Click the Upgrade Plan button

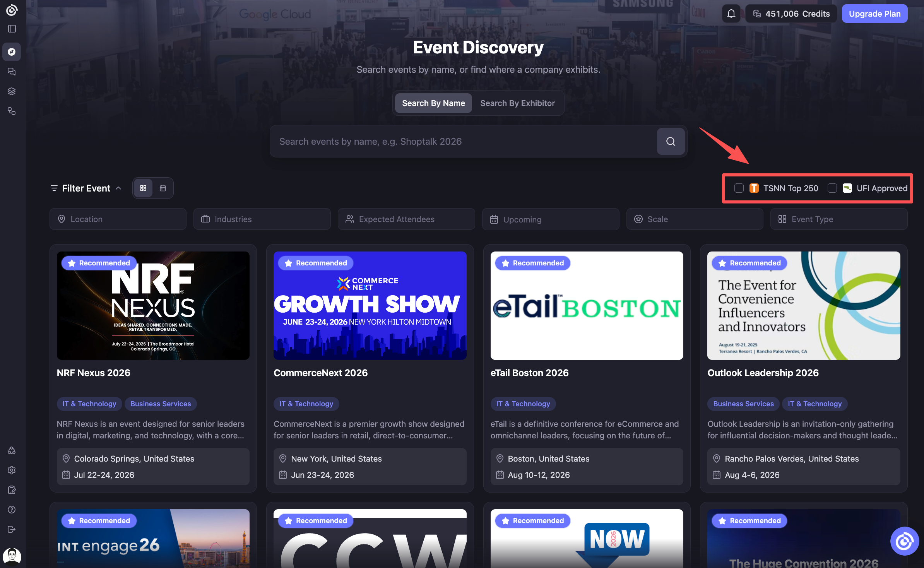pos(874,14)
